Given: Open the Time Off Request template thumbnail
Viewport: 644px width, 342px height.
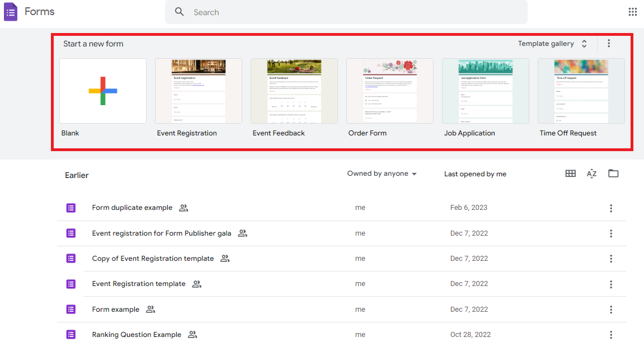Looking at the screenshot, I should coord(581,91).
